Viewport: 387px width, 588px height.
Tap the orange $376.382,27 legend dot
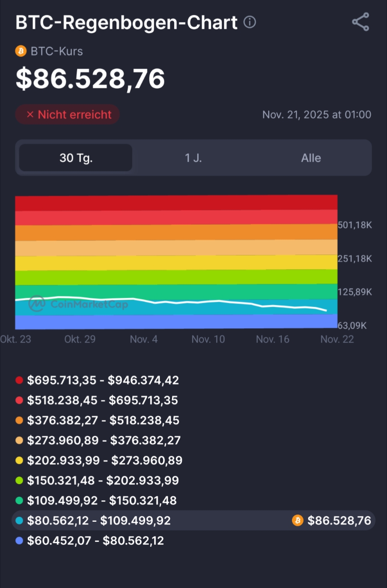pyautogui.click(x=19, y=421)
